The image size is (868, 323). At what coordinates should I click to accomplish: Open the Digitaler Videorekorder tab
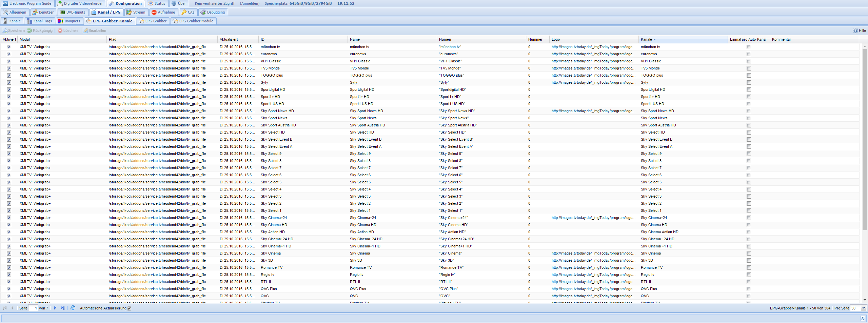point(80,3)
